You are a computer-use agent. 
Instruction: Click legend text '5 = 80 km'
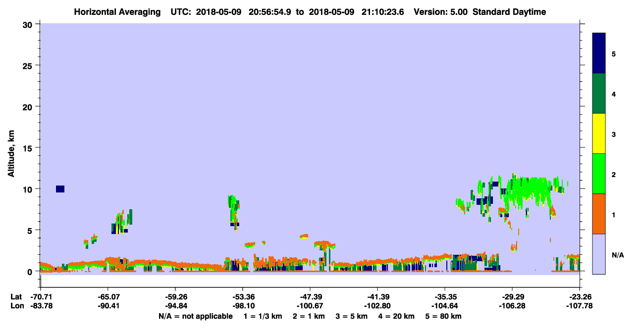pos(444,316)
